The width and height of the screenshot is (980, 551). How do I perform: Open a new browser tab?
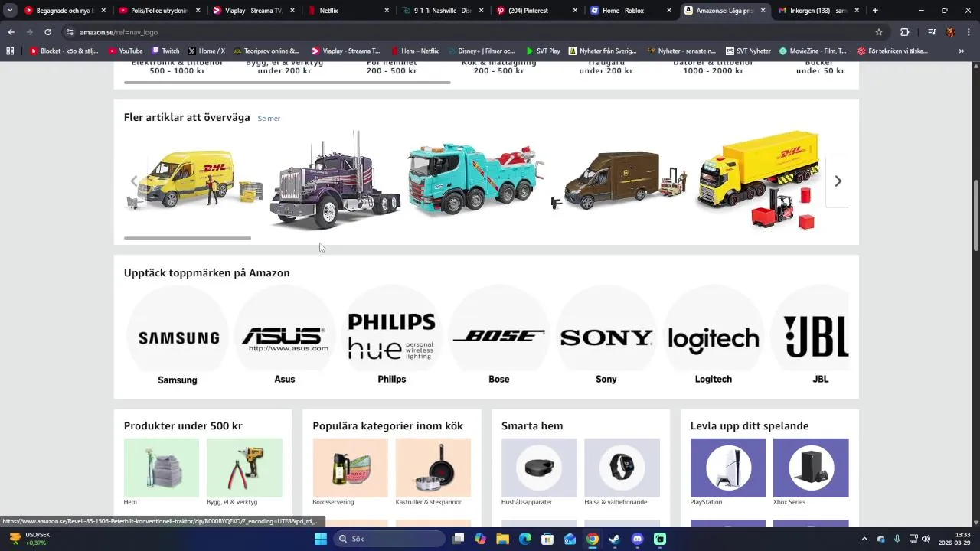click(x=875, y=11)
